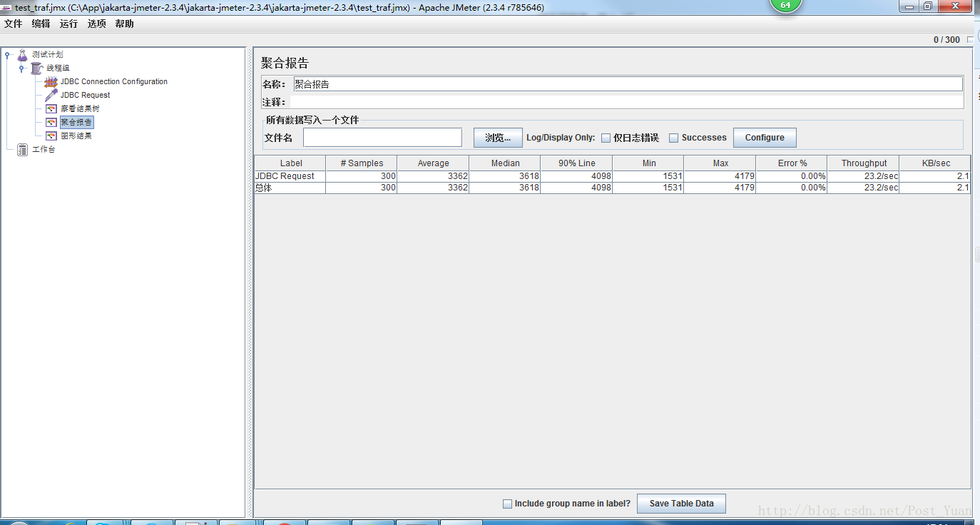Screen dimensions: 980x525
Task: Click the Min column header
Action: point(648,163)
